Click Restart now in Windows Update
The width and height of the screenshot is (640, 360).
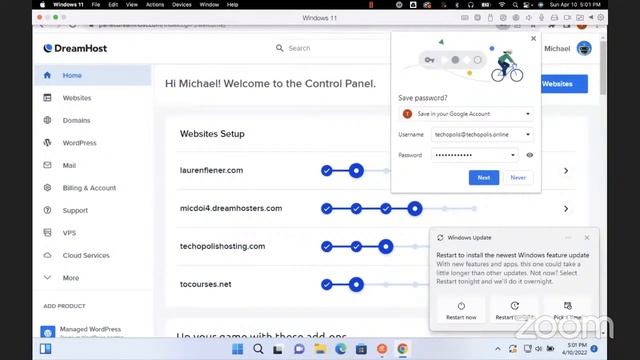(x=461, y=311)
